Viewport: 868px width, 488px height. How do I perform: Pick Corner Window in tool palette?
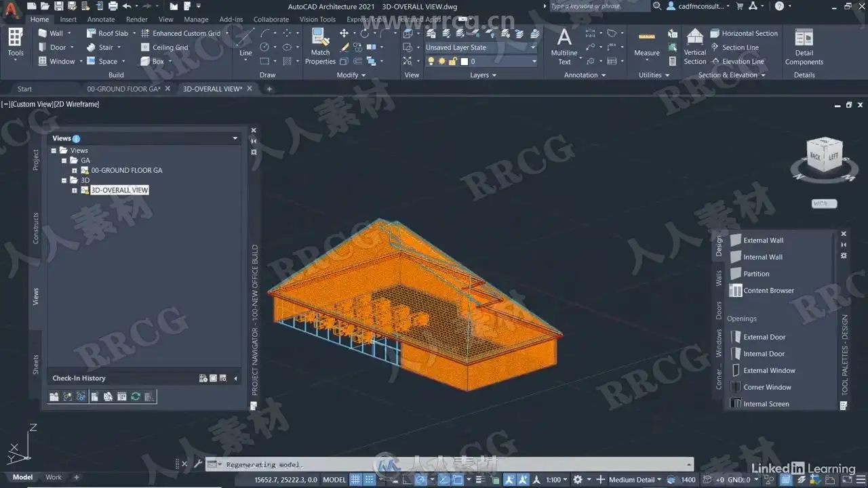tap(760, 387)
